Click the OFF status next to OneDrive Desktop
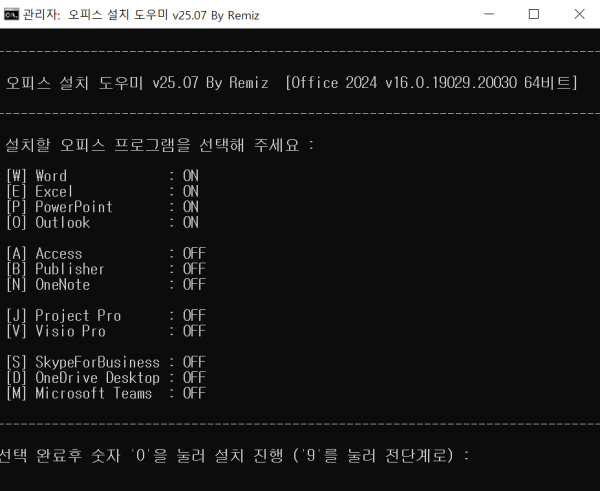The height and width of the screenshot is (491, 600). coord(194,378)
